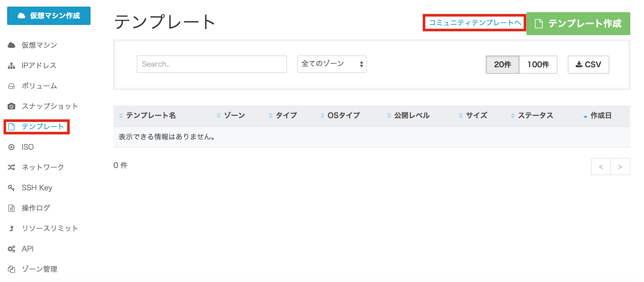The image size is (644, 282).
Task: Sort by テンプレート名 column
Action: point(151,116)
